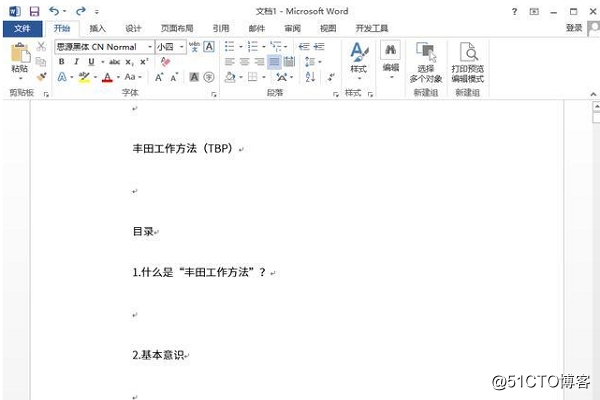Open the font name dropdown
Viewport: 600px width, 400px height.
[x=150, y=47]
